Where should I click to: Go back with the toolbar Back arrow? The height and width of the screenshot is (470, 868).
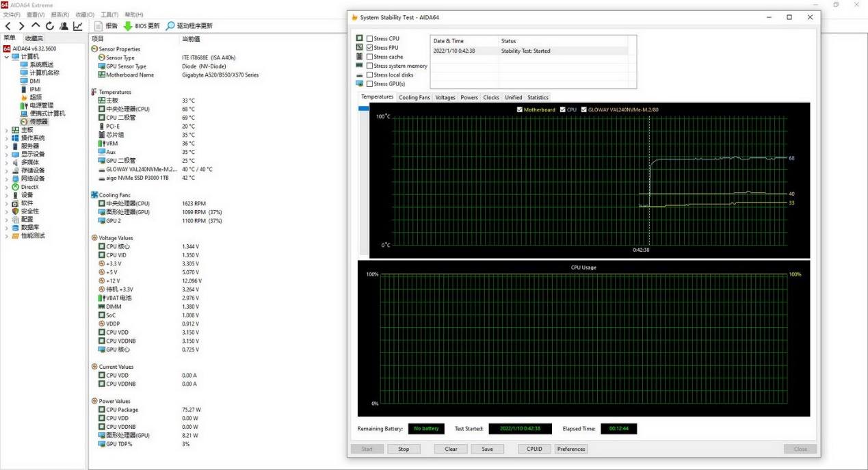click(8, 26)
